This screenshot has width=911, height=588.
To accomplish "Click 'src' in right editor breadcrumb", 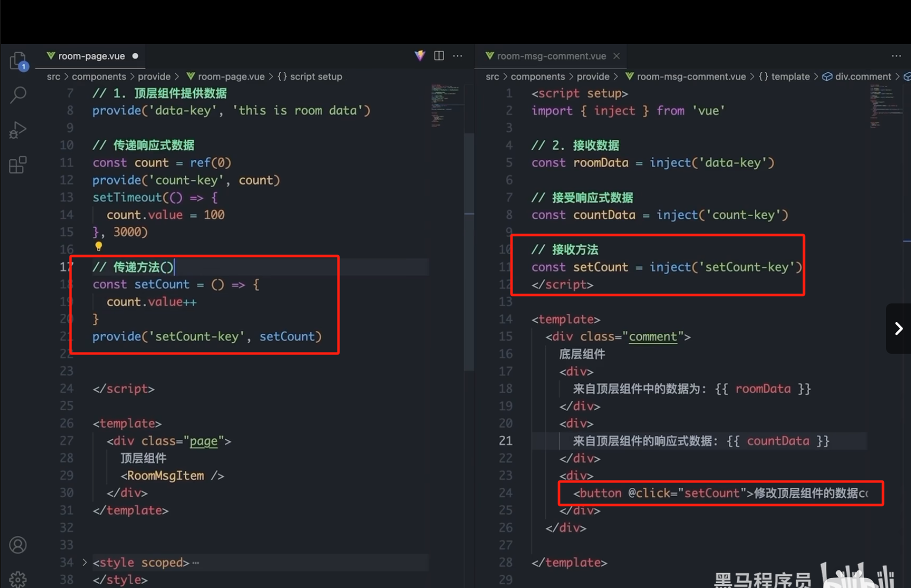I will point(492,76).
